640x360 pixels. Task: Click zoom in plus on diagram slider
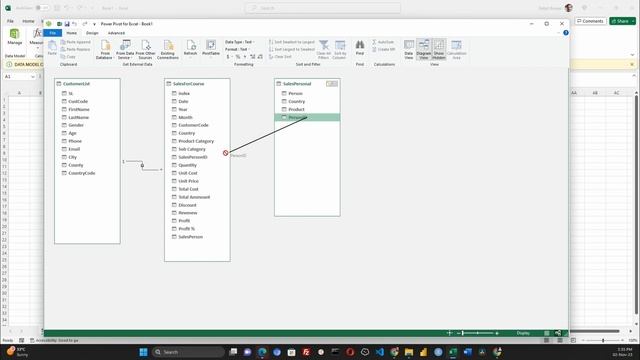click(497, 333)
